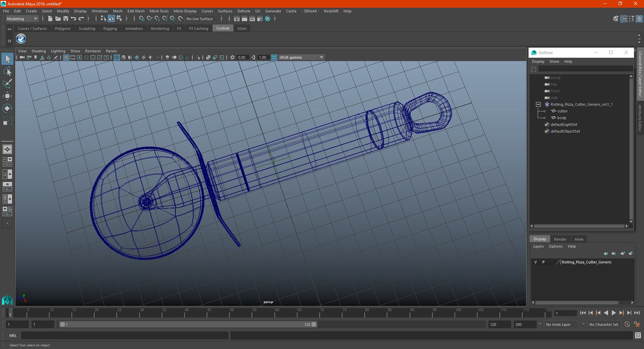Image resolution: width=644 pixels, height=349 pixels.
Task: Activate the Move tool
Action: (x=7, y=96)
